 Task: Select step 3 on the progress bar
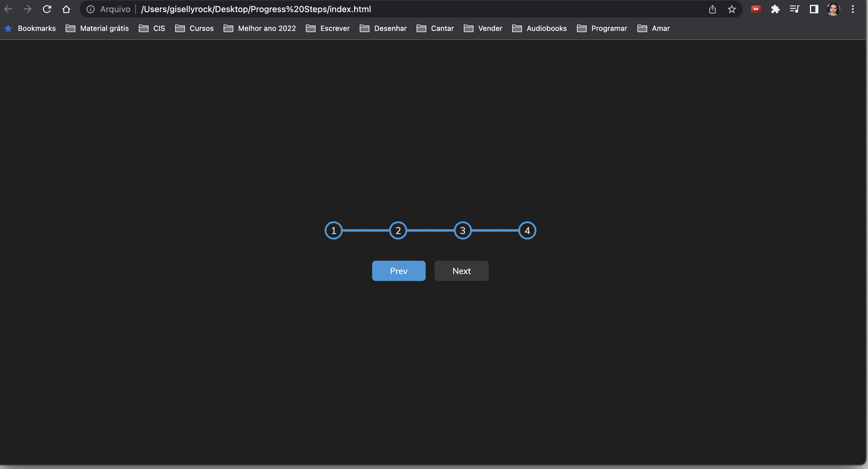(x=462, y=230)
